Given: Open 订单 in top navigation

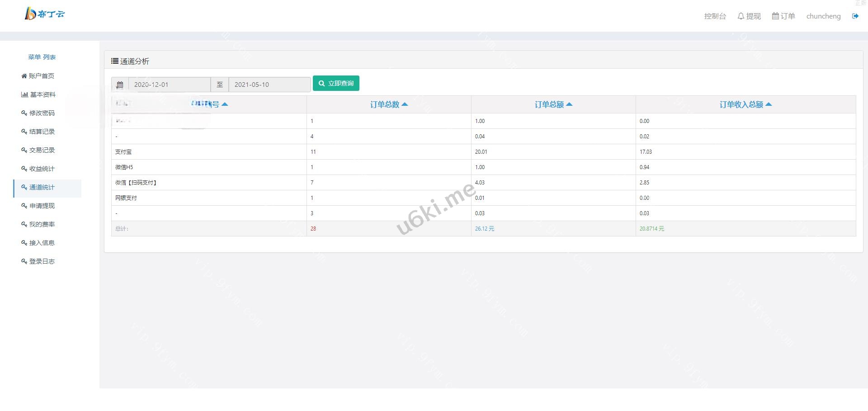Looking at the screenshot, I should pos(783,16).
